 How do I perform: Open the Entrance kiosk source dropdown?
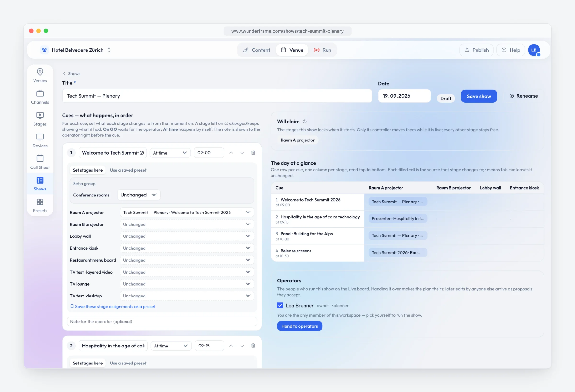point(187,248)
